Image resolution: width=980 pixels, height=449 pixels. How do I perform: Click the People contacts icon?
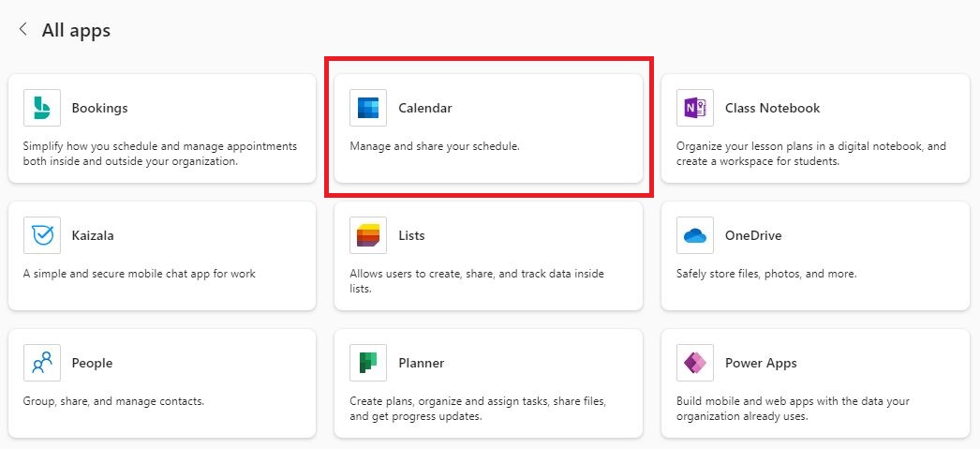coord(42,363)
